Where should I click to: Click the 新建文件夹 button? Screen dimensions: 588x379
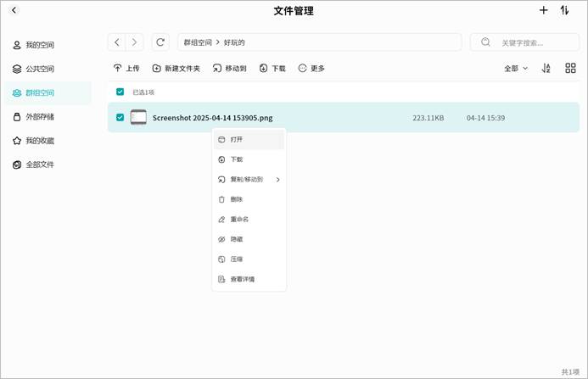[176, 68]
